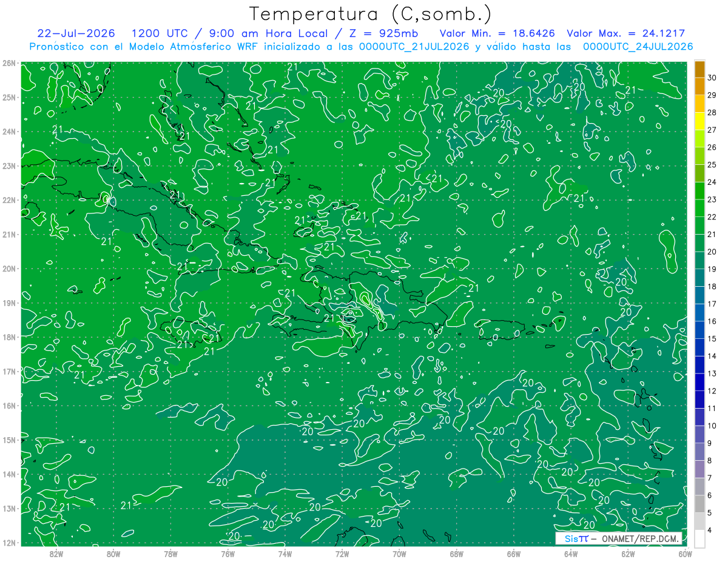
Task: Click the "Sis" pi logo text
Action: coord(576,538)
